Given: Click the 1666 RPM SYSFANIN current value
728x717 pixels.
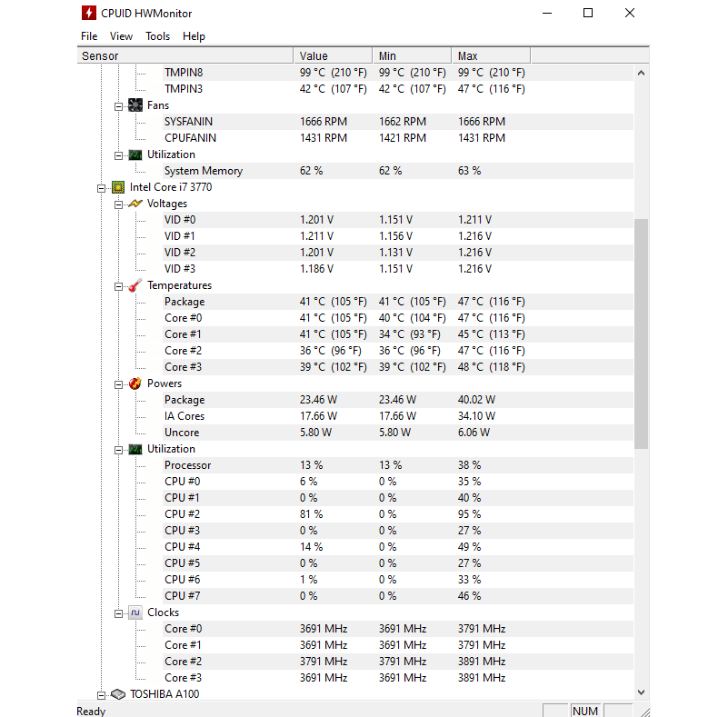Looking at the screenshot, I should click(x=324, y=122).
